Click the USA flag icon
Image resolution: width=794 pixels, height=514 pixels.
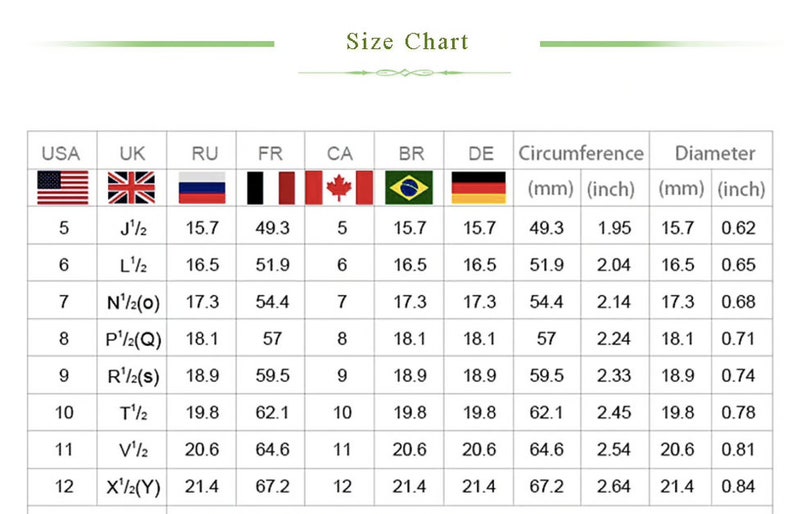coord(63,188)
